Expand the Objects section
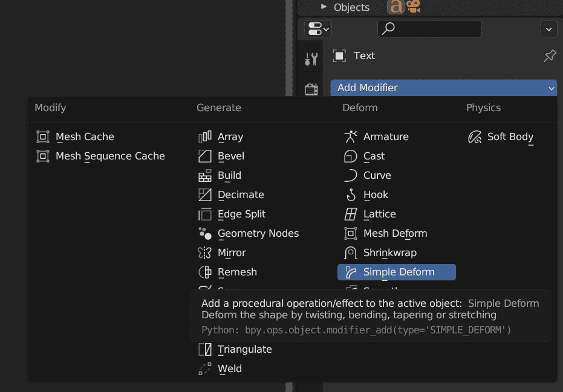 (324, 7)
